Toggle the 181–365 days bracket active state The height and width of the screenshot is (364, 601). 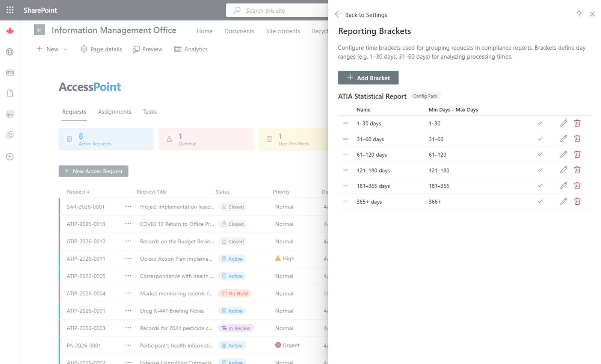pyautogui.click(x=540, y=185)
